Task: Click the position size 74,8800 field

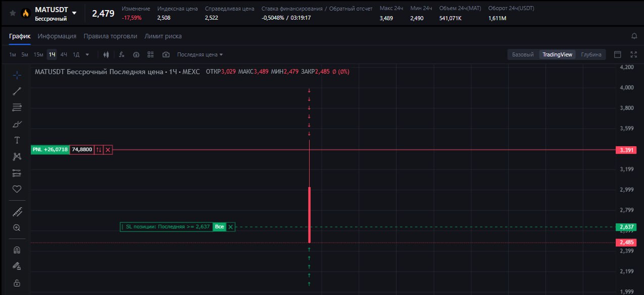Action: tap(82, 150)
